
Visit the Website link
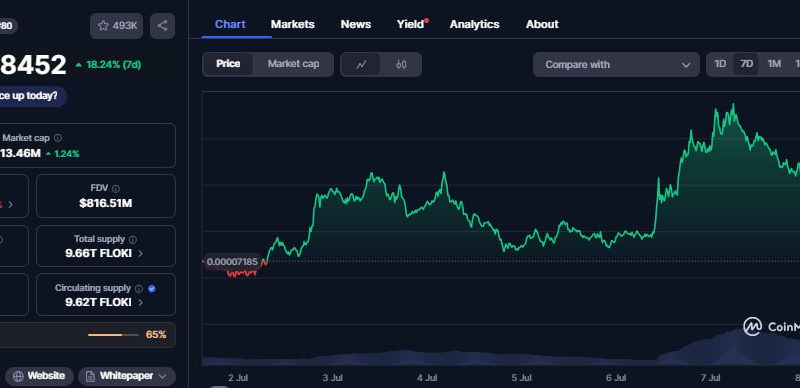[39, 376]
